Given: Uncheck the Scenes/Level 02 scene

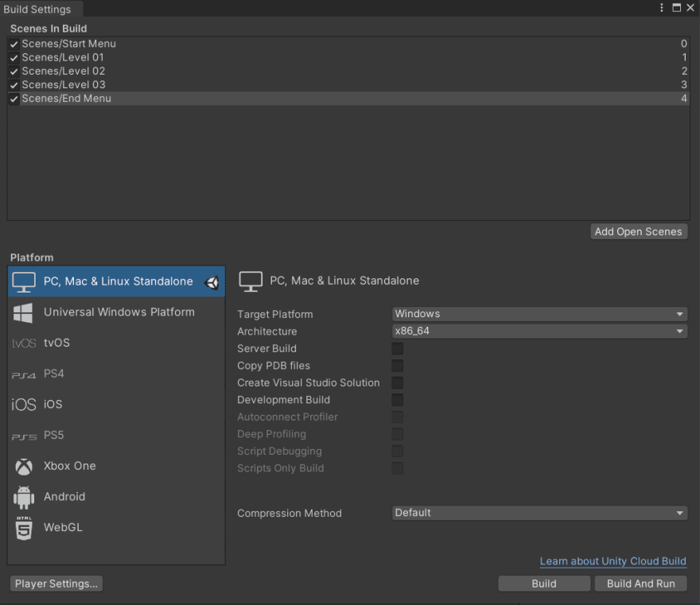Looking at the screenshot, I should (x=14, y=72).
